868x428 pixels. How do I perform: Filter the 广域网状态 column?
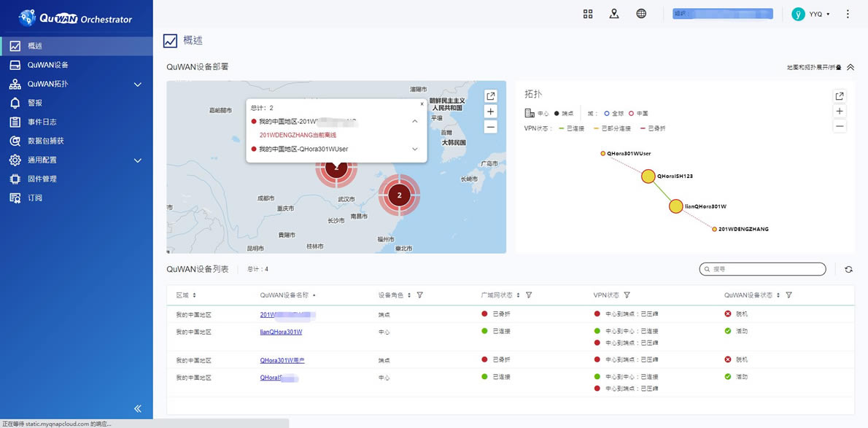pyautogui.click(x=529, y=295)
